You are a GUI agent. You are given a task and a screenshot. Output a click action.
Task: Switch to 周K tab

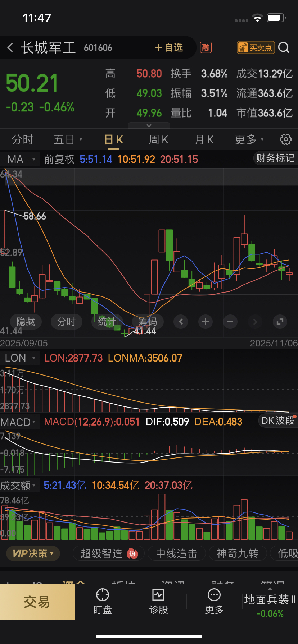(x=159, y=139)
